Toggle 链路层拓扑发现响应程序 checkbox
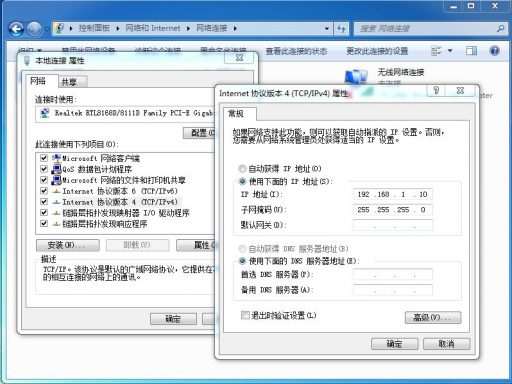Screen dimensions: 512x384 click(x=44, y=223)
